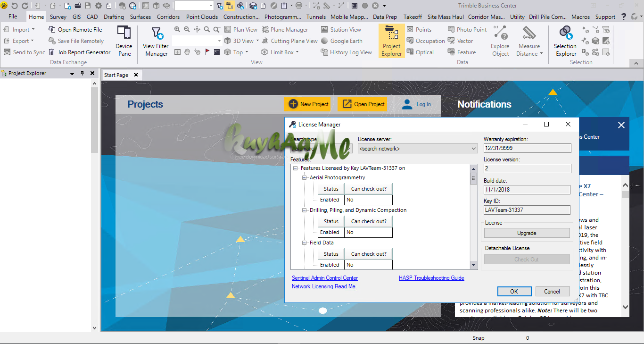Open Optical spreadsheet
The width and height of the screenshot is (644, 344).
coord(420,52)
